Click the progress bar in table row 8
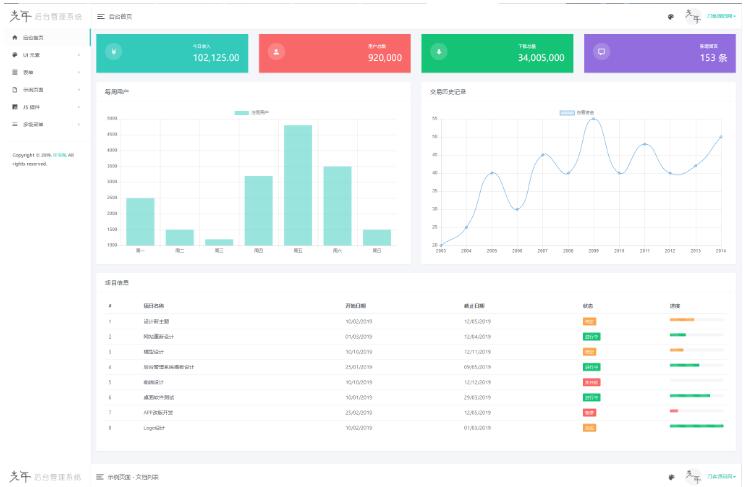 [x=696, y=427]
